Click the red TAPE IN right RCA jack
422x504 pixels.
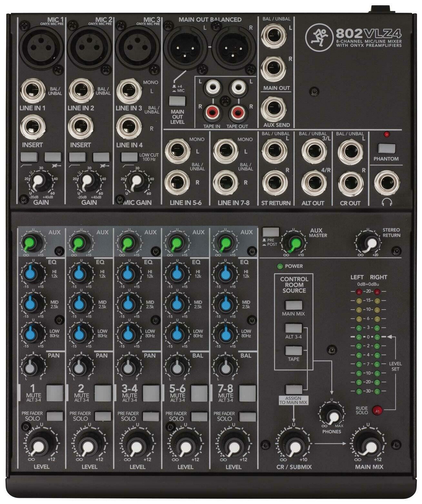pos(212,113)
